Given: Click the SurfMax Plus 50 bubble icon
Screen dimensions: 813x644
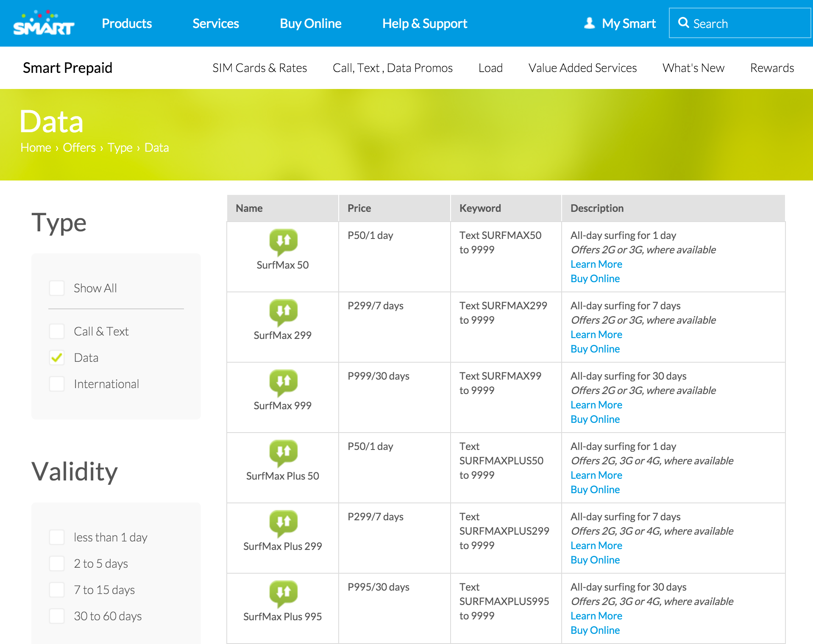Looking at the screenshot, I should pyautogui.click(x=283, y=453).
